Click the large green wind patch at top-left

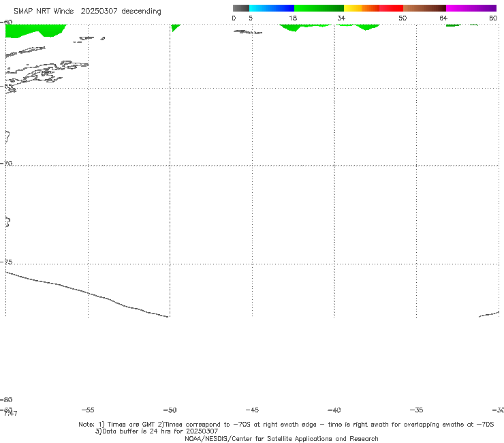(34, 30)
